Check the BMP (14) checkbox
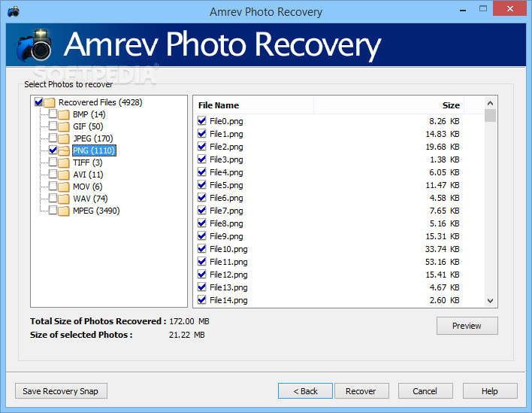The height and width of the screenshot is (413, 532). click(53, 114)
